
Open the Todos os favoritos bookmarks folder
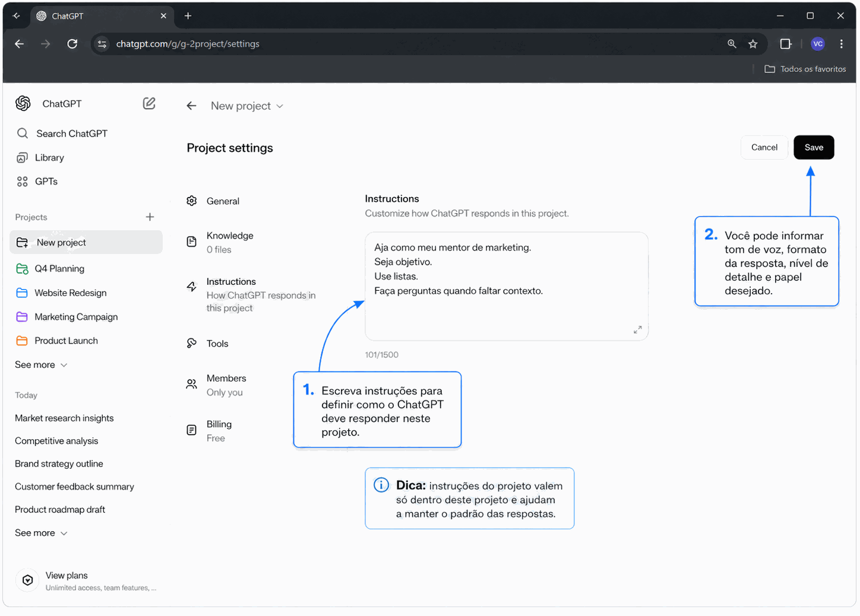click(805, 69)
